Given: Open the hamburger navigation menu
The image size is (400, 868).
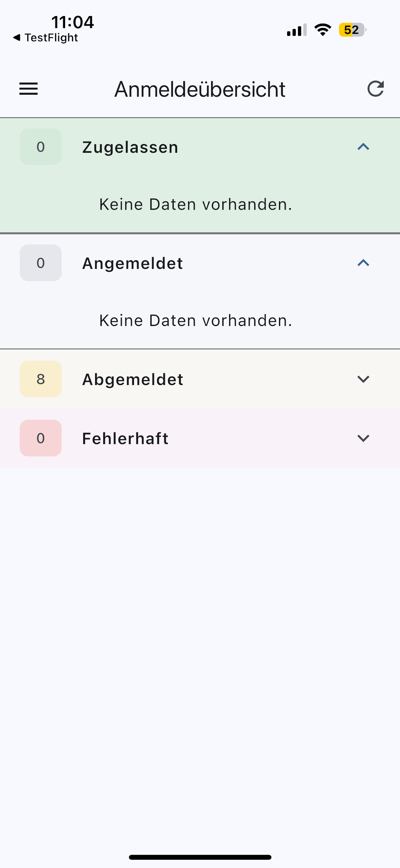Looking at the screenshot, I should coord(28,89).
